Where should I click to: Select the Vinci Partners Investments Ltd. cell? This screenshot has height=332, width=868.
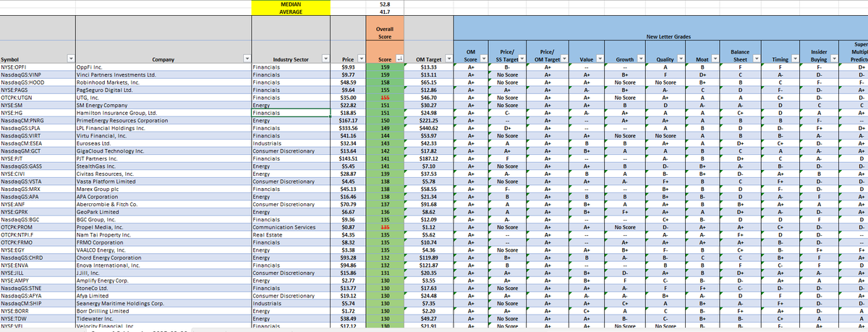pos(163,75)
